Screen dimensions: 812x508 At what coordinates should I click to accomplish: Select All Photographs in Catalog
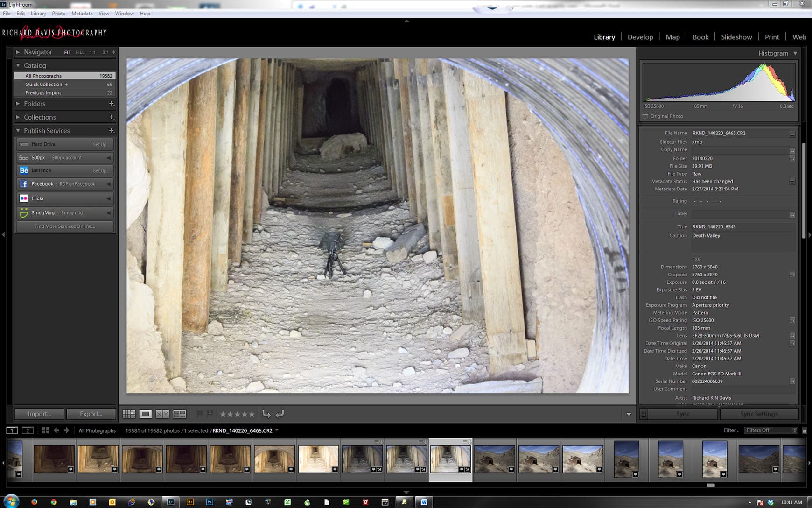pyautogui.click(x=65, y=76)
